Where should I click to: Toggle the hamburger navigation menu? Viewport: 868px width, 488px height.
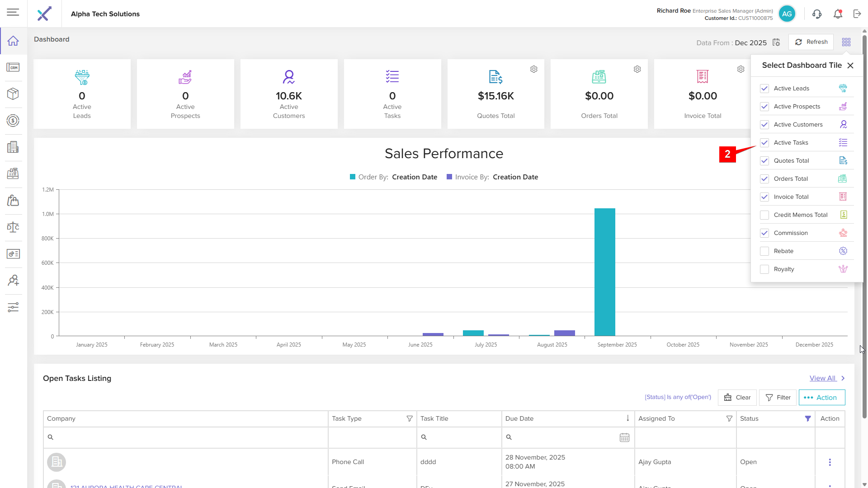click(13, 12)
